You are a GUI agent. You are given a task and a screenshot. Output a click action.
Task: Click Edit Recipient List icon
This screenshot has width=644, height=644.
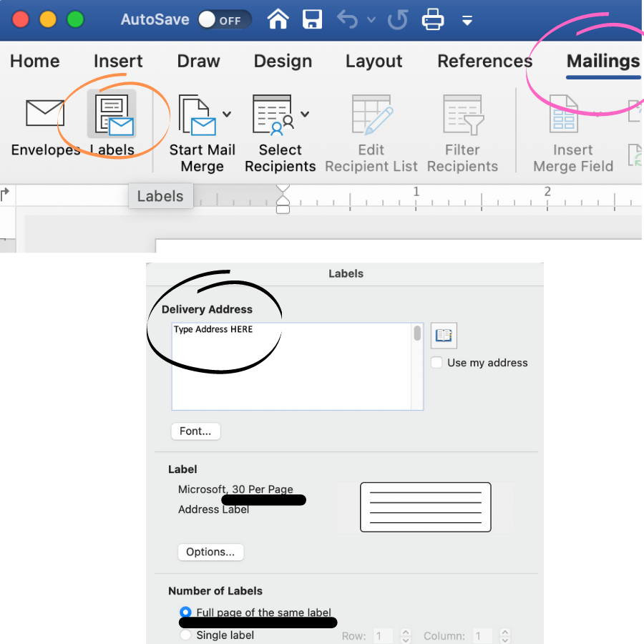click(x=372, y=114)
